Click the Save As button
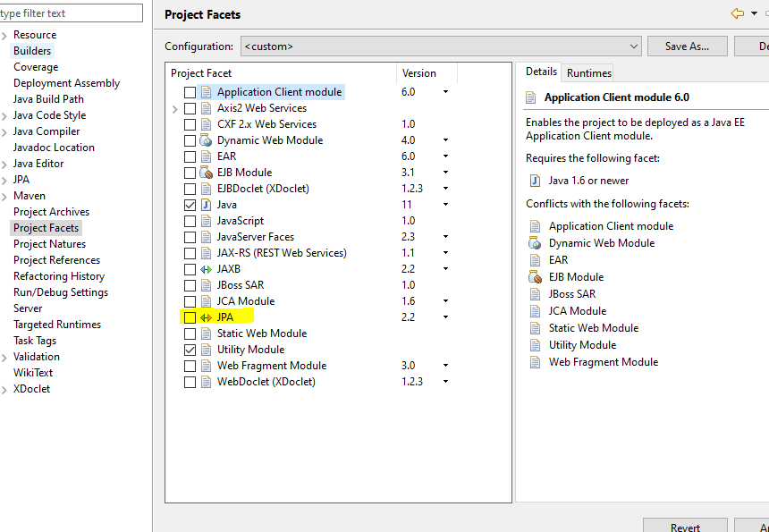The width and height of the screenshot is (769, 532). [687, 46]
